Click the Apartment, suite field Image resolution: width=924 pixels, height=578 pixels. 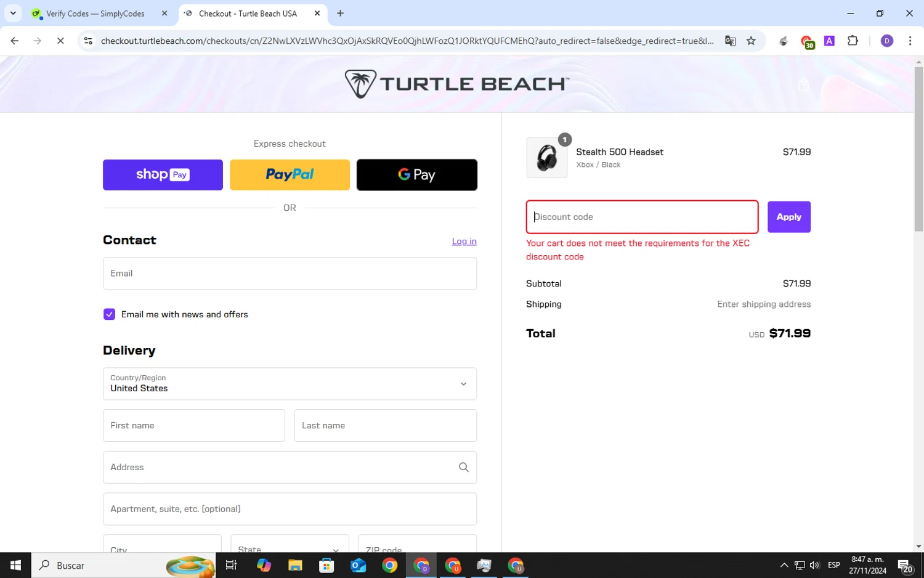290,509
